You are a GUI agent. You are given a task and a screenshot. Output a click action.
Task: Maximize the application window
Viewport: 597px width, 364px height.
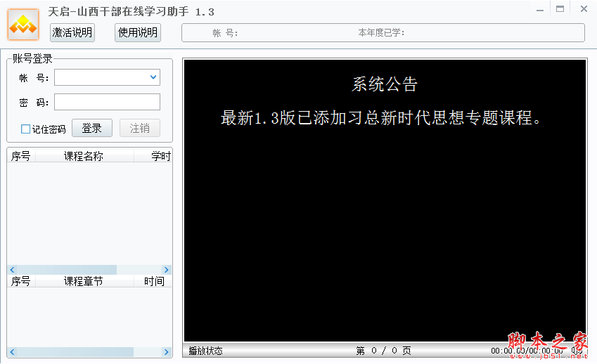coord(560,9)
